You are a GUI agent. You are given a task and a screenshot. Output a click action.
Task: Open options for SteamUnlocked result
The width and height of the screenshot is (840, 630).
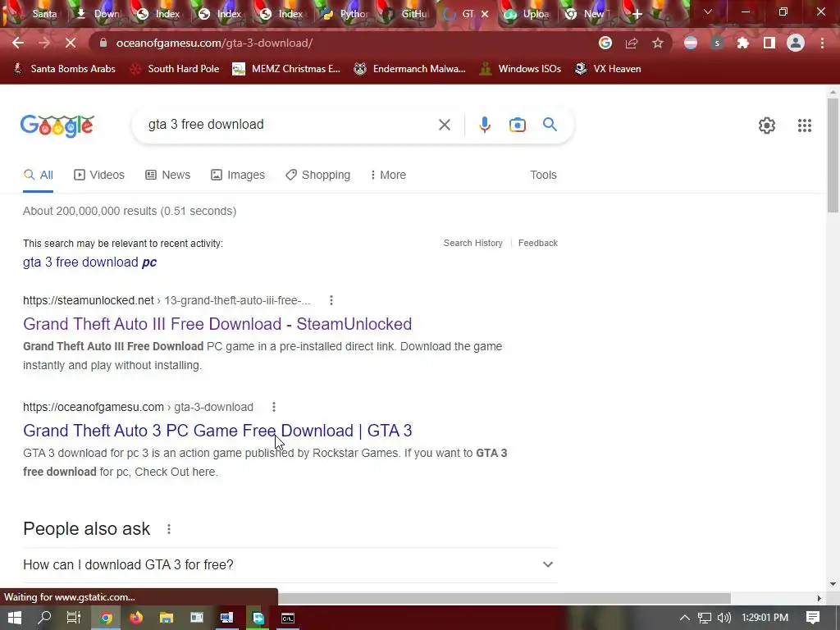[x=331, y=300]
